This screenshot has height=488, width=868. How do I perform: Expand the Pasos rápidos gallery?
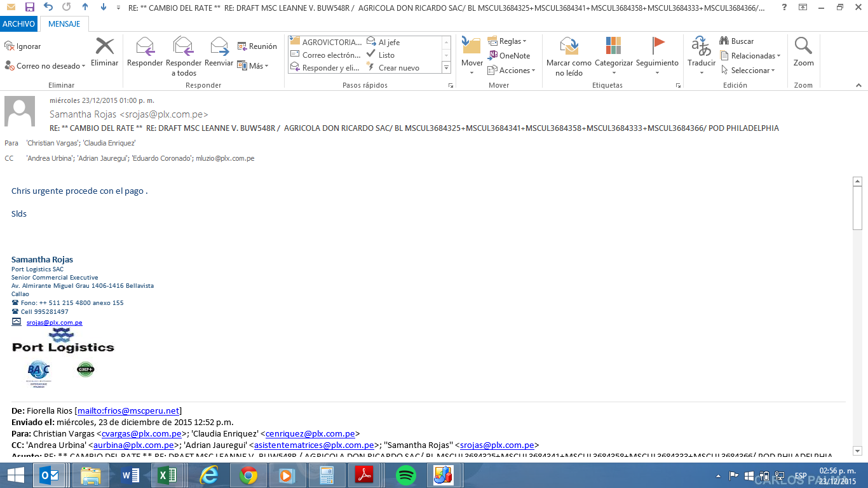coord(446,67)
